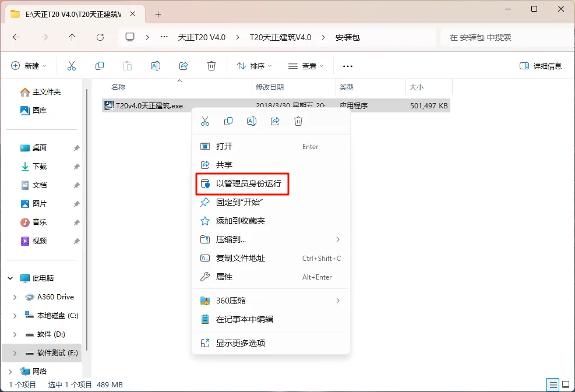The width and height of the screenshot is (575, 392).
Task: Open the 排序 sort dropdown
Action: click(254, 66)
